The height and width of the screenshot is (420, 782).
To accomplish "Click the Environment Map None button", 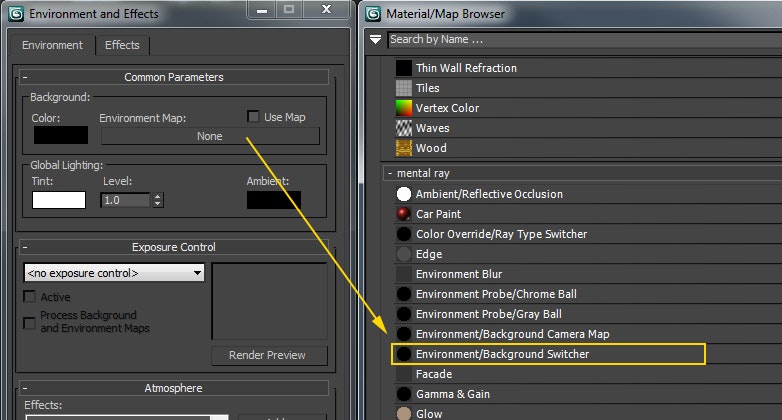I will (x=209, y=136).
